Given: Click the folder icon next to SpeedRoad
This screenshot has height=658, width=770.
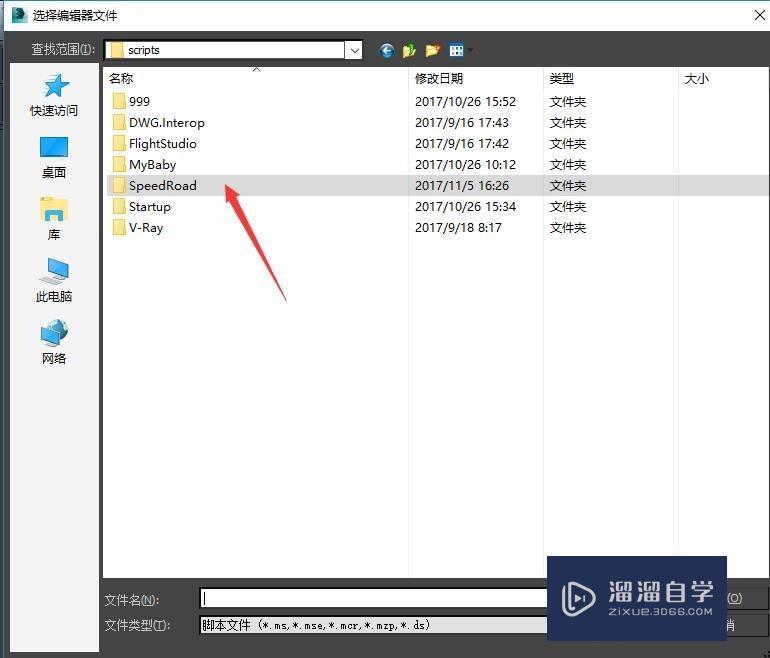Looking at the screenshot, I should point(119,186).
